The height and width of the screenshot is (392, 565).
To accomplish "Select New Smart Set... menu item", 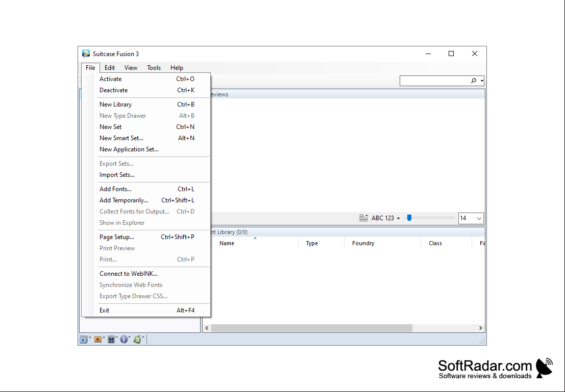I will [146, 138].
